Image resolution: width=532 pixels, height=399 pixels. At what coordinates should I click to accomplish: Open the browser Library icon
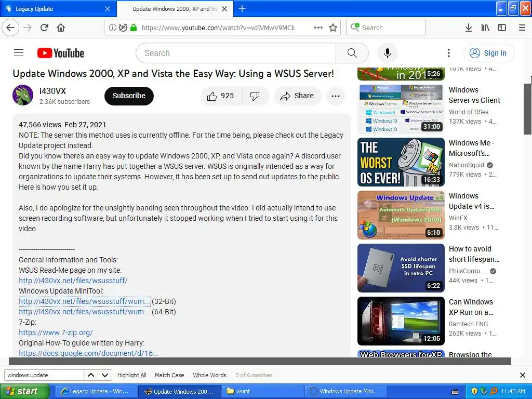(485, 28)
